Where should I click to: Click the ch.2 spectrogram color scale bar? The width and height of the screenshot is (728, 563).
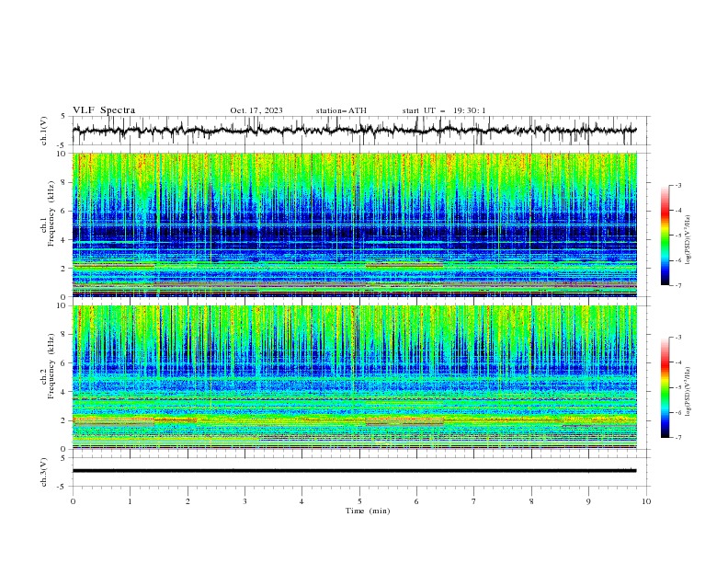[x=665, y=387]
